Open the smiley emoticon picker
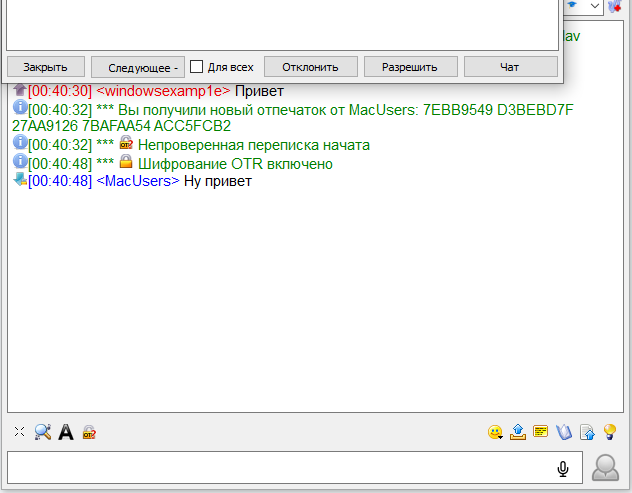The image size is (632, 493). [494, 433]
